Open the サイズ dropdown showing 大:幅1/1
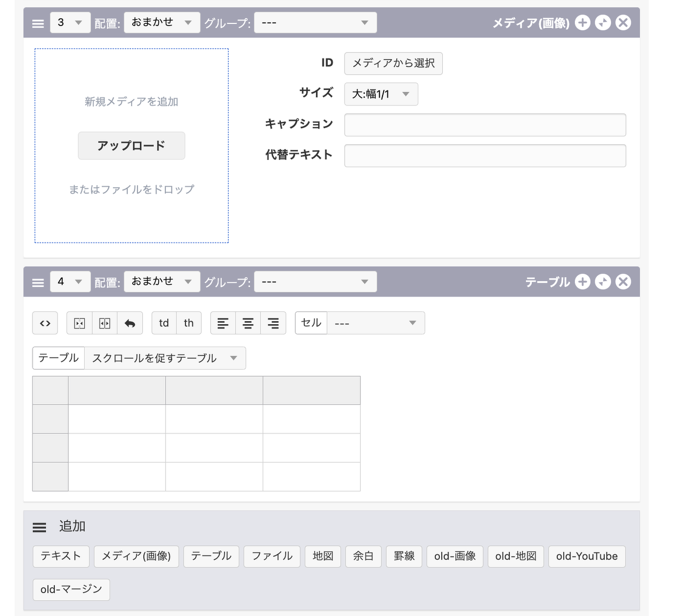The height and width of the screenshot is (616, 682). (x=381, y=94)
